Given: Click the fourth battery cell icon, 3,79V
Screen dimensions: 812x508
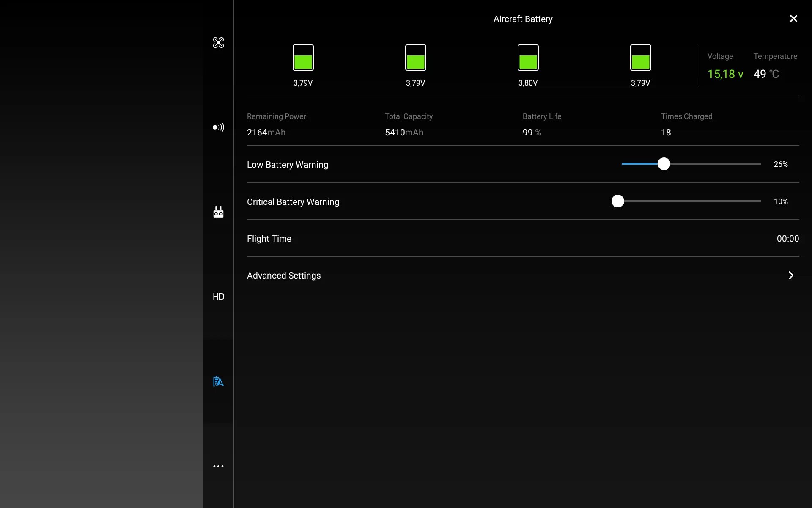Looking at the screenshot, I should 641,58.
